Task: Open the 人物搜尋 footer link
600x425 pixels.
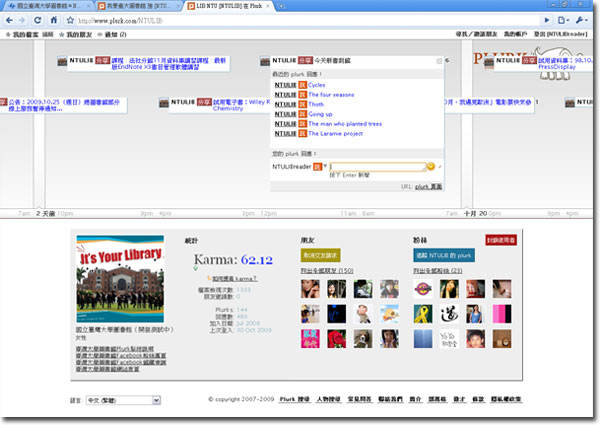Action: coord(328,399)
